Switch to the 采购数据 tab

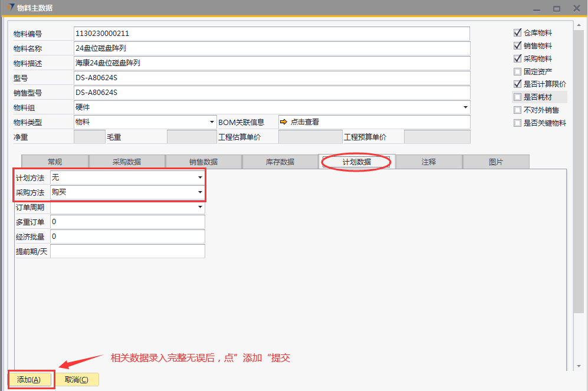(x=127, y=162)
